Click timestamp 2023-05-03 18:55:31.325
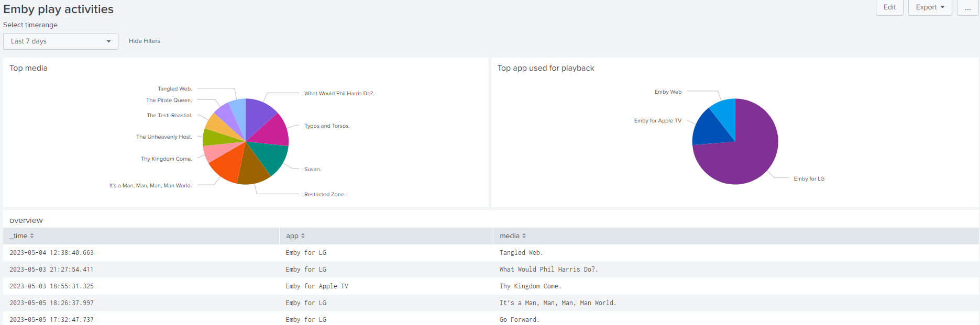 pyautogui.click(x=51, y=286)
